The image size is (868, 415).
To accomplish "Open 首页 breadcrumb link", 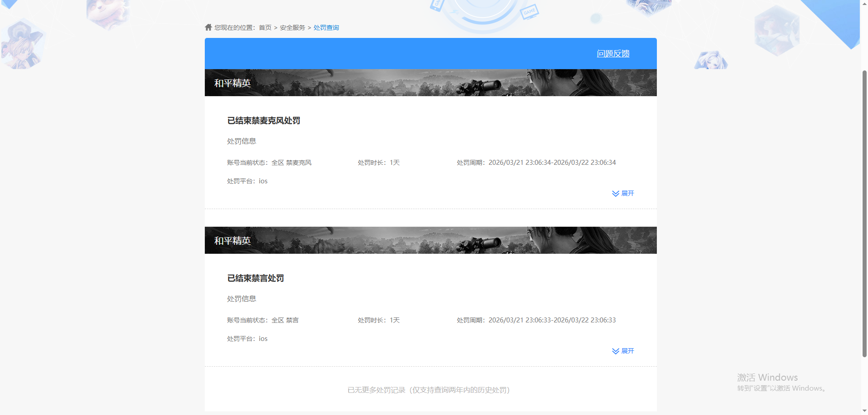I will [x=265, y=28].
